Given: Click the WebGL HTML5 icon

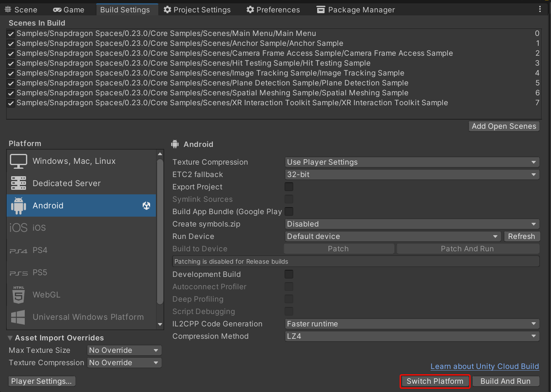Looking at the screenshot, I should (x=19, y=295).
